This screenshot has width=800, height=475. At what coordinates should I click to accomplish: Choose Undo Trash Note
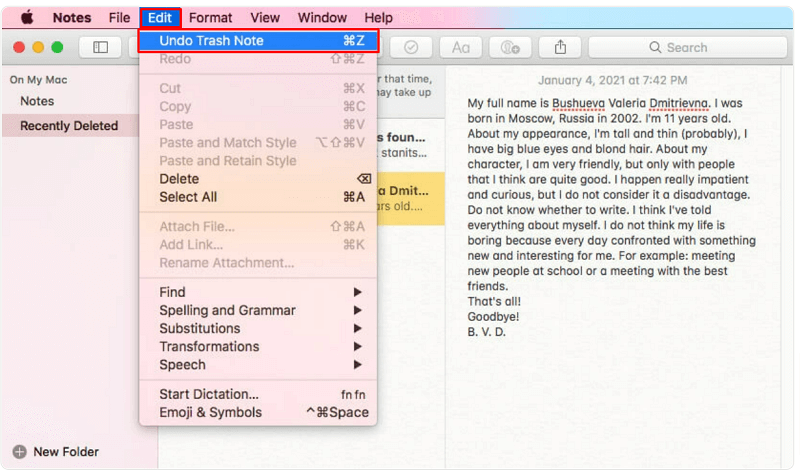pos(258,41)
